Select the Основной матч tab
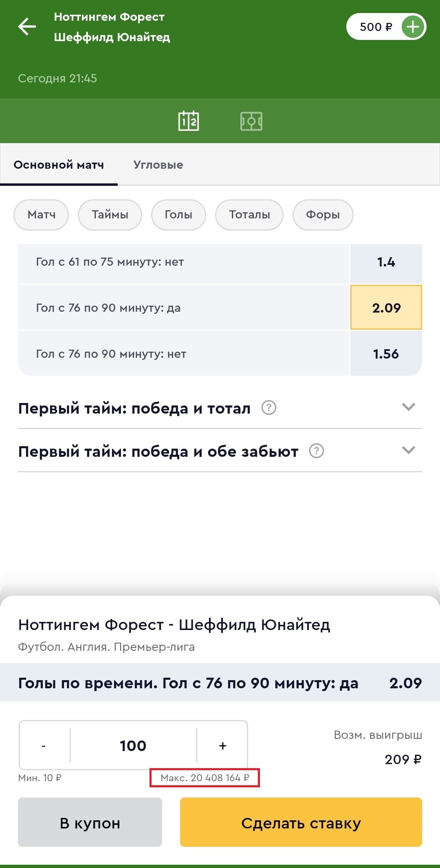The width and height of the screenshot is (440, 868). click(59, 165)
